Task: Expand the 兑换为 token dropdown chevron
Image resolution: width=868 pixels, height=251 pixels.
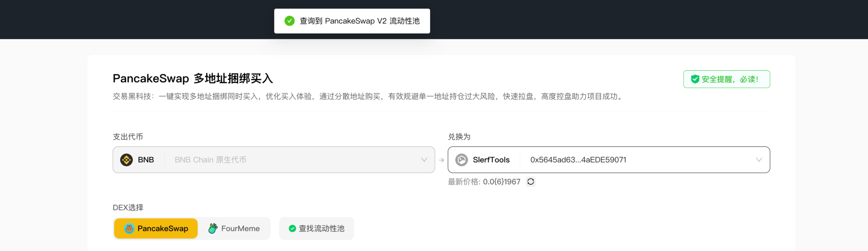Action: (x=759, y=160)
